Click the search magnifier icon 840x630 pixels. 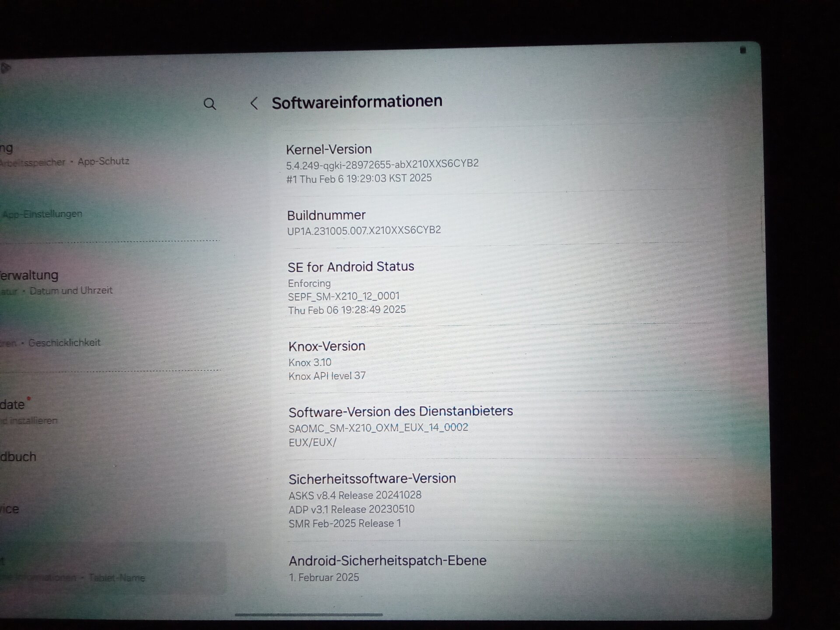[x=210, y=104]
